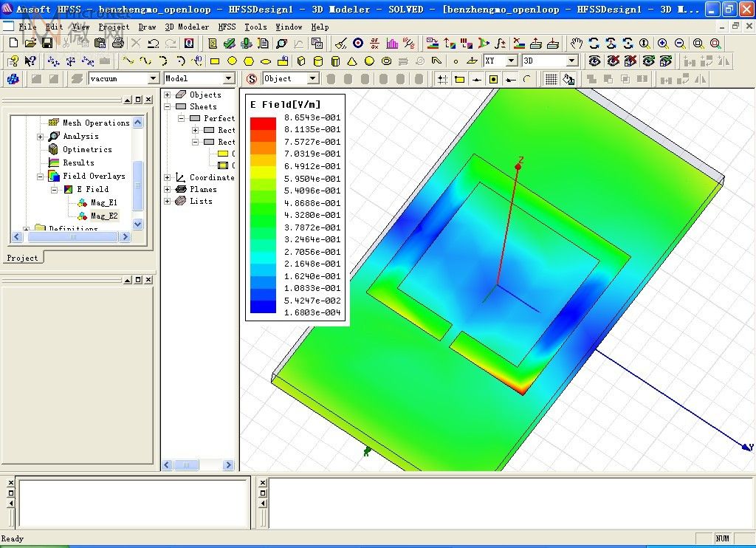Select Optimetrics in project tree
The image size is (756, 548).
coord(87,149)
